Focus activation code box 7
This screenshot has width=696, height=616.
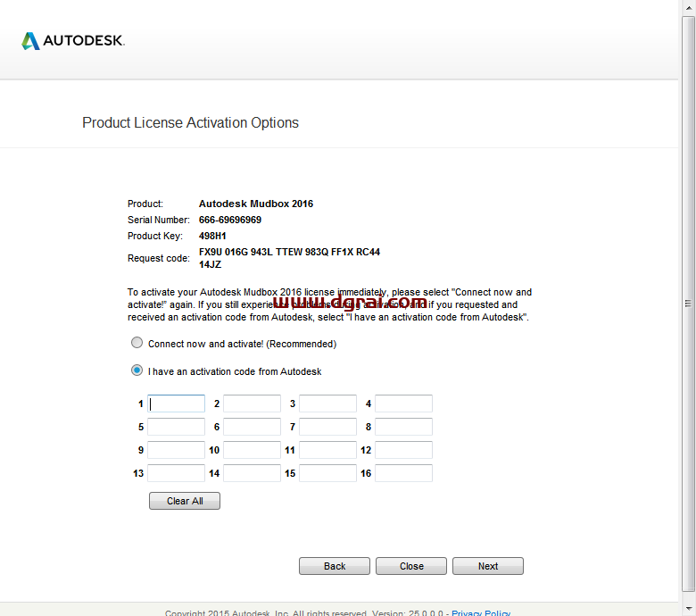[327, 427]
